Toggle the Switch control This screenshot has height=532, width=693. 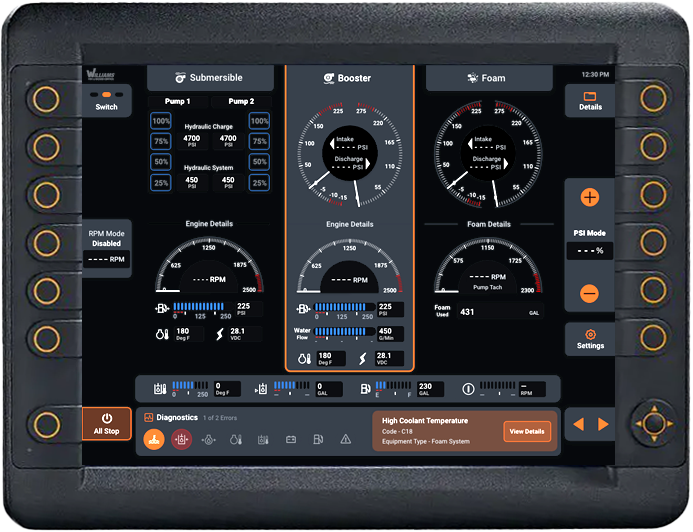tap(106, 99)
